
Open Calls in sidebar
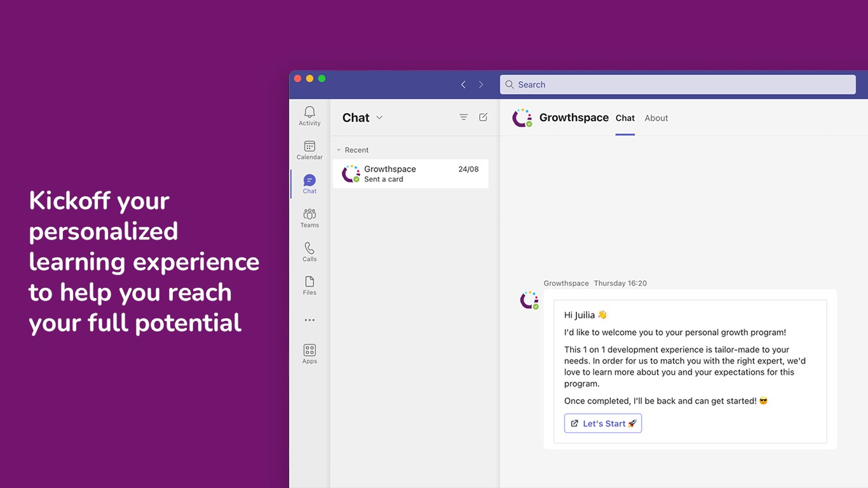pyautogui.click(x=309, y=252)
